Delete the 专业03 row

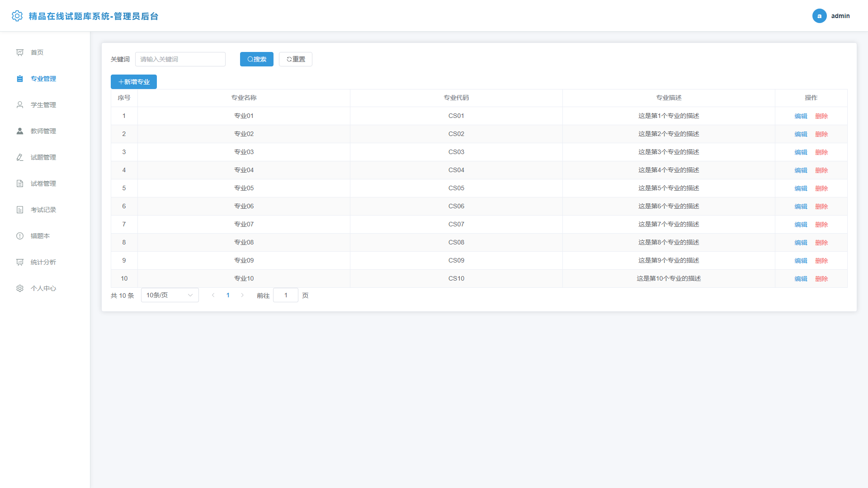[x=821, y=152]
